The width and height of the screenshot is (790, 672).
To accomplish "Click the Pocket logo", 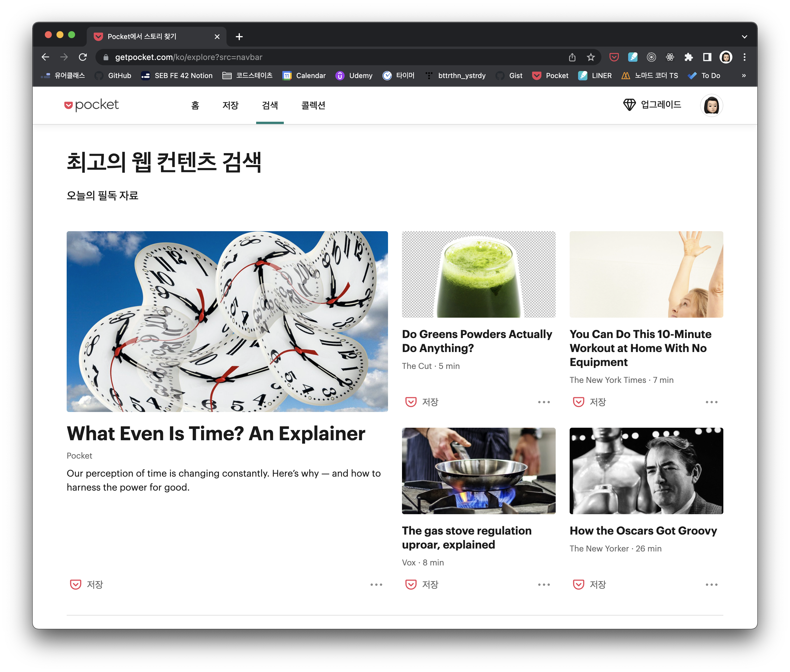I will point(91,105).
